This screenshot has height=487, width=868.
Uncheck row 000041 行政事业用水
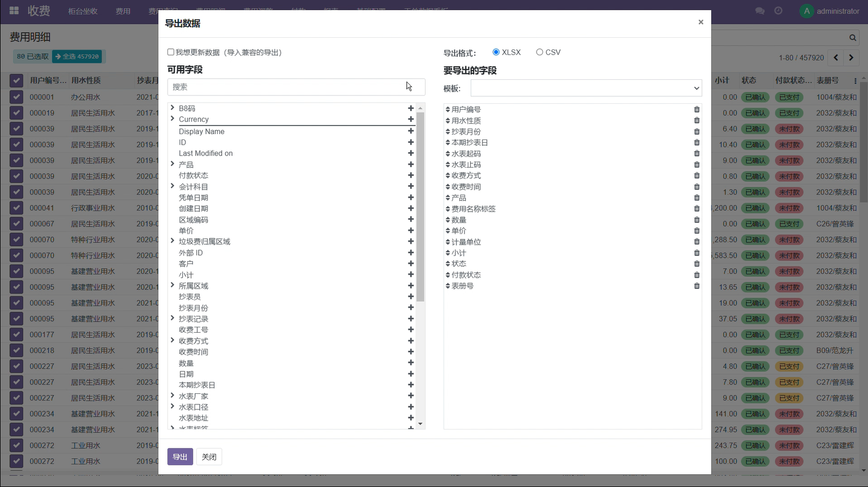(x=16, y=208)
